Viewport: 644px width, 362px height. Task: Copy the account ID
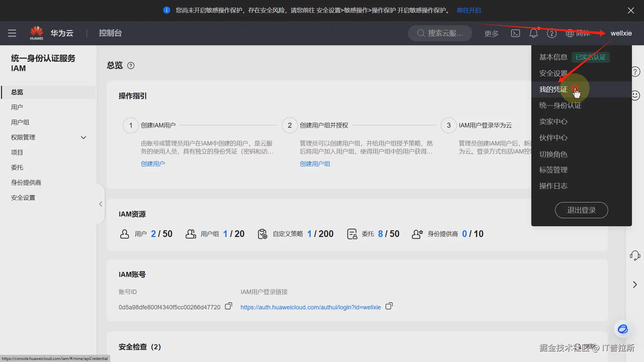(228, 306)
